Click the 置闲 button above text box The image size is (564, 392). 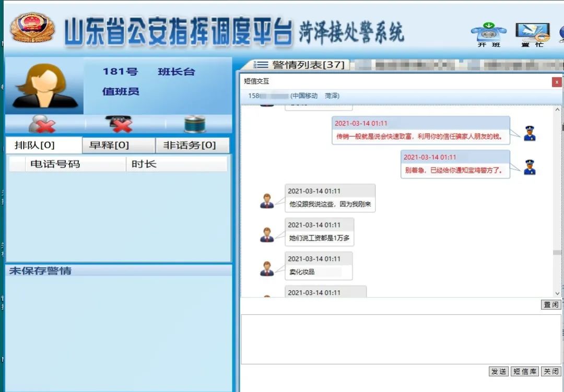point(551,305)
